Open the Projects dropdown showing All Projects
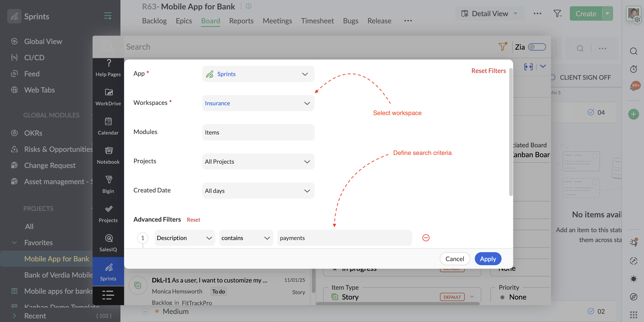This screenshot has width=644, height=322. pyautogui.click(x=258, y=162)
